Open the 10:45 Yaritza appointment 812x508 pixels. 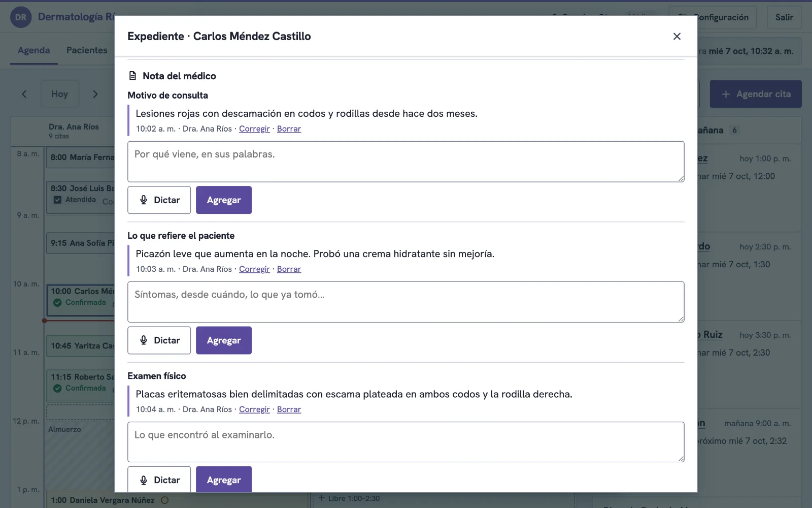click(x=81, y=346)
